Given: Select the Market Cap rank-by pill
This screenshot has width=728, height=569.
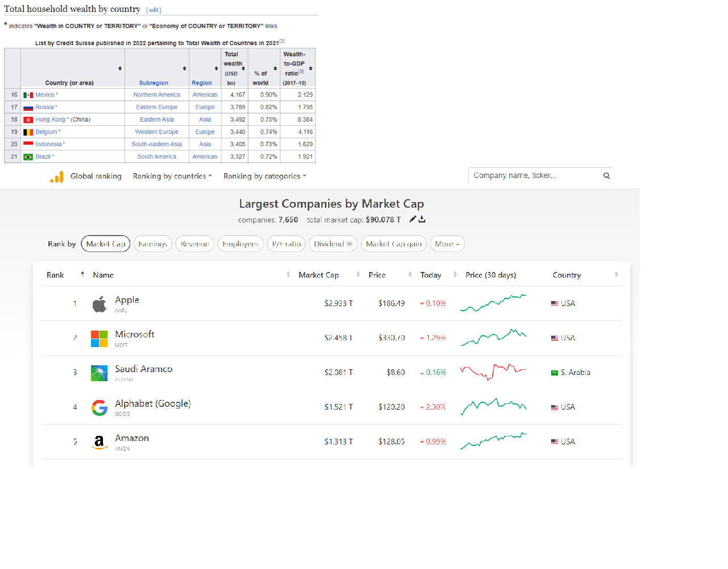Looking at the screenshot, I should click(106, 244).
